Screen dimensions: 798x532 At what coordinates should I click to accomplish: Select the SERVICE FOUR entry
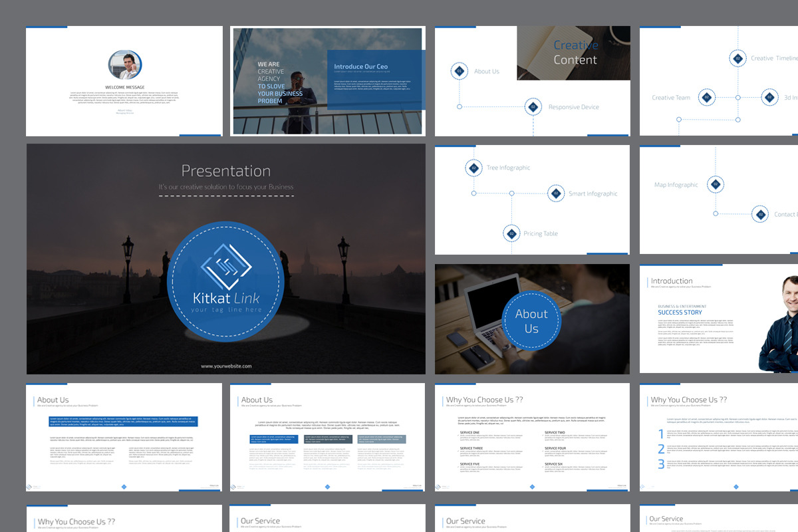555,448
